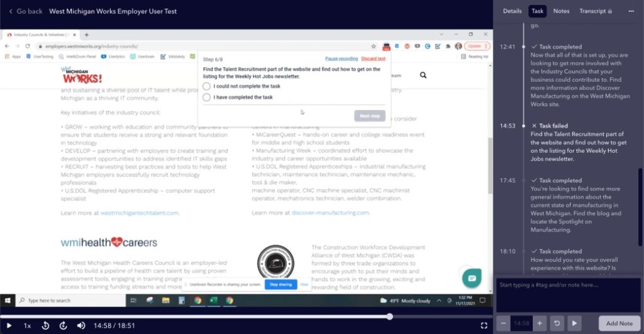Select 'I have completed the task'
644x334 pixels.
tap(206, 97)
